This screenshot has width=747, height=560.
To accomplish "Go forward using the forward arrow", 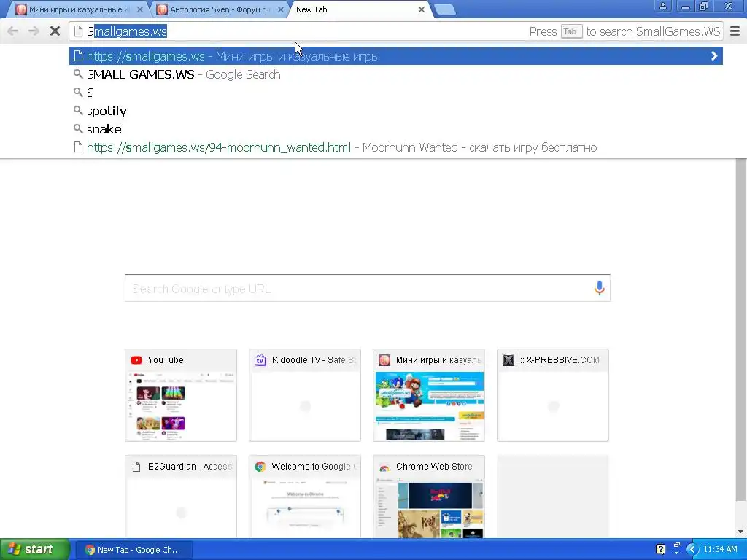I will pos(34,31).
